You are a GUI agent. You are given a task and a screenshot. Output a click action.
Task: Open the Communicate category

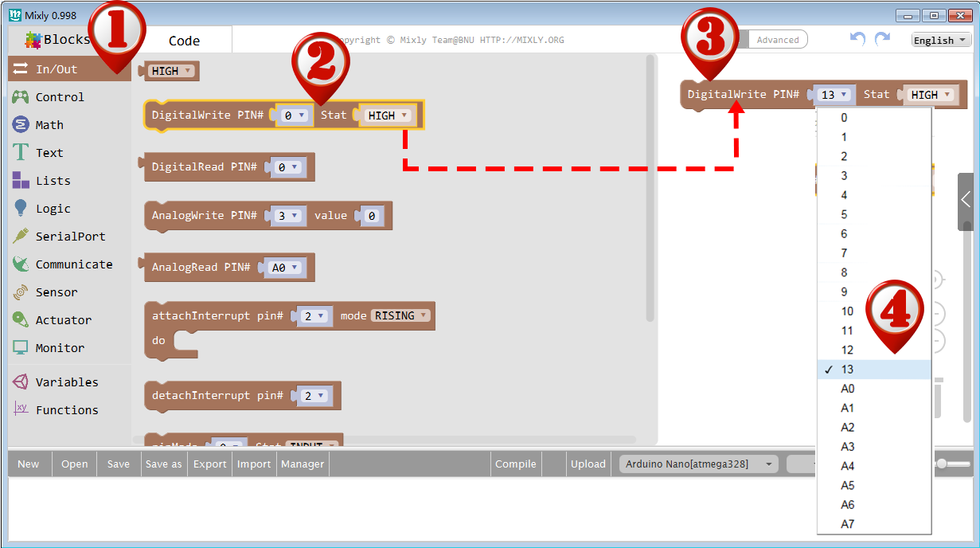(x=70, y=264)
